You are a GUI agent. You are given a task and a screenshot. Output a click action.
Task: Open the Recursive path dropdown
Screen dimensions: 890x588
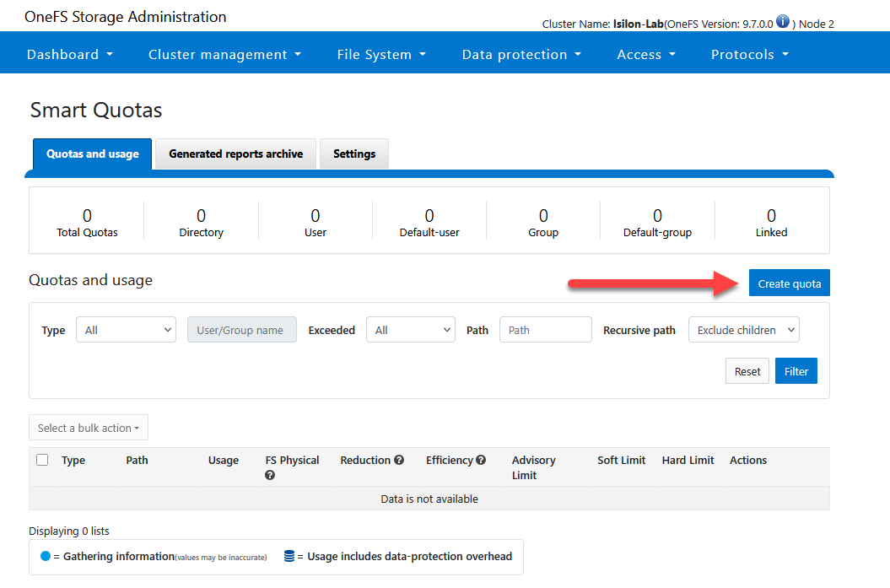[x=743, y=329]
